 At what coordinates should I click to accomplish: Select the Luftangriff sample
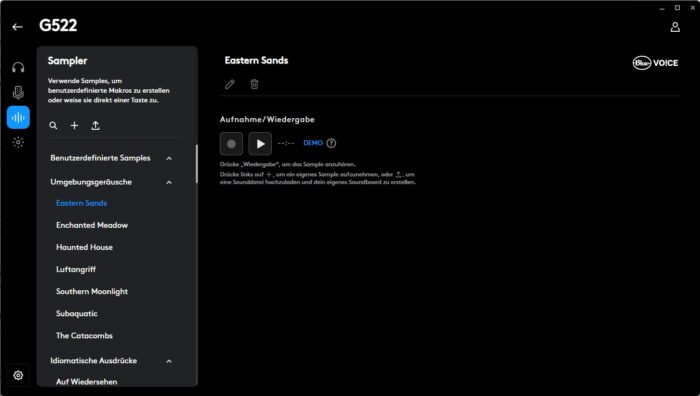pos(76,269)
